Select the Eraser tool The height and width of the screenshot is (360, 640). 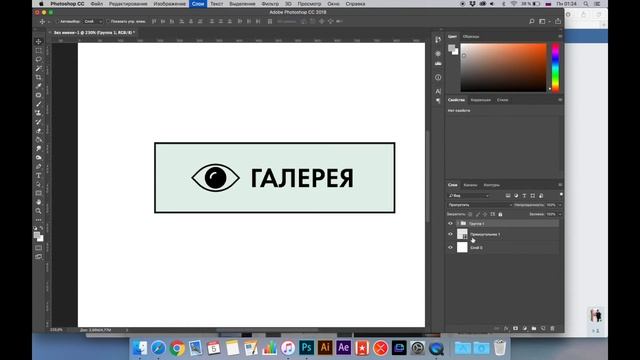tap(39, 131)
